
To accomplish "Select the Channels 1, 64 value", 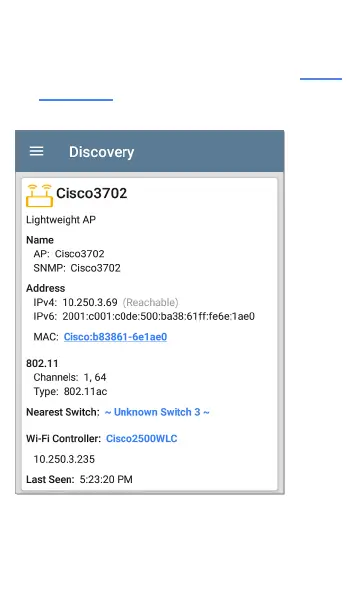I will pos(95,377).
